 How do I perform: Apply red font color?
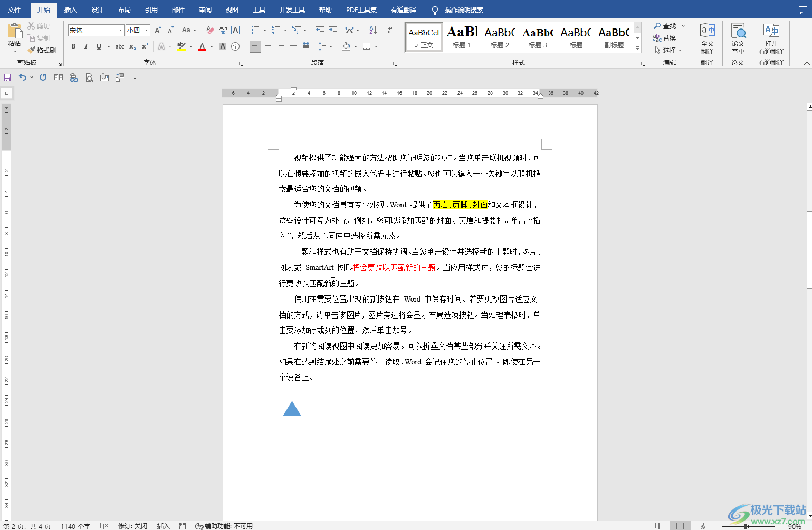[202, 46]
